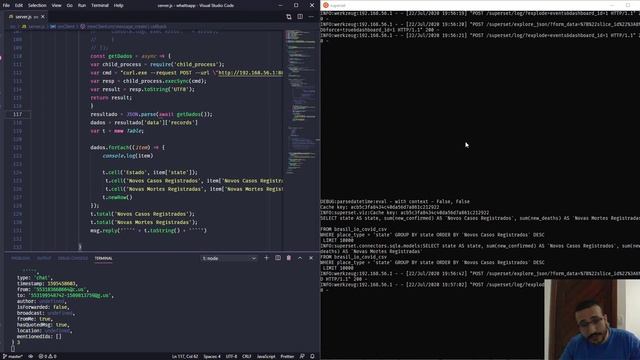This screenshot has width=640, height=360.
Task: Click the SELECT query line in superset terminal
Action: click(x=480, y=218)
